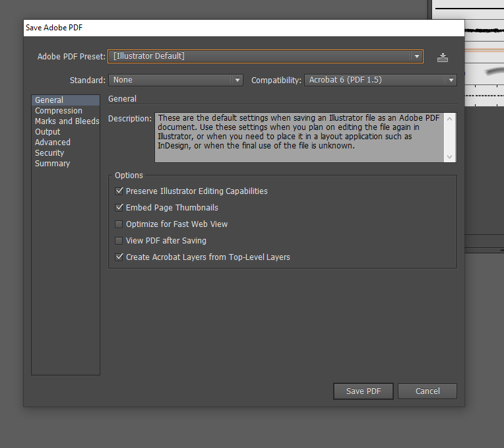
Task: Click the Save PDF button
Action: (x=363, y=391)
